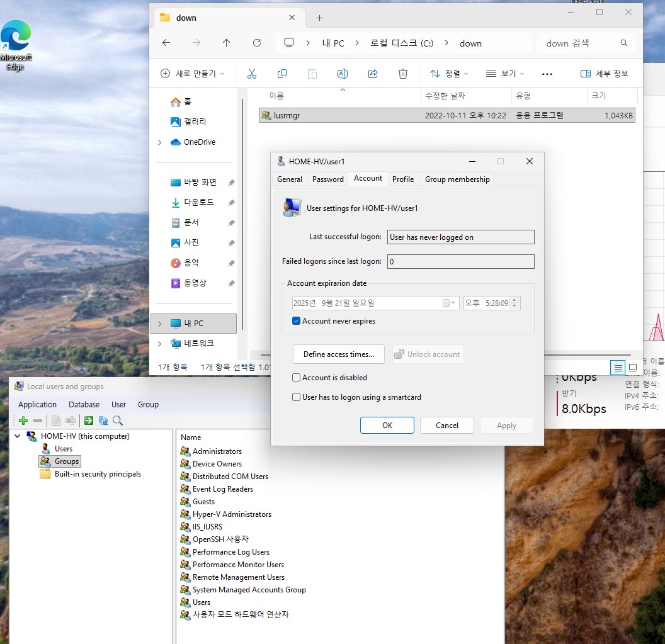Check the Account is disabled checkbox
The image size is (665, 644).
click(x=297, y=378)
